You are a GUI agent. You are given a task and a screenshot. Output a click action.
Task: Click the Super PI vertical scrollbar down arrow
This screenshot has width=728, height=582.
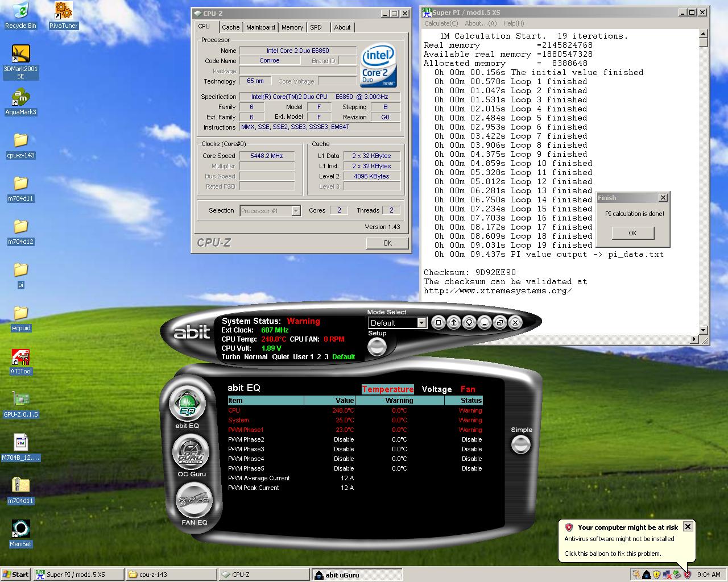704,330
